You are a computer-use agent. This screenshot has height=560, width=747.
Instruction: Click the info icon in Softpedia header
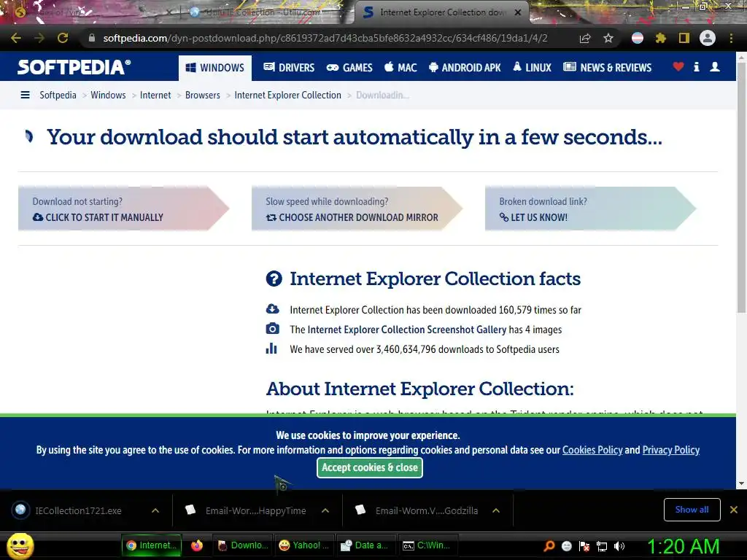tap(697, 66)
